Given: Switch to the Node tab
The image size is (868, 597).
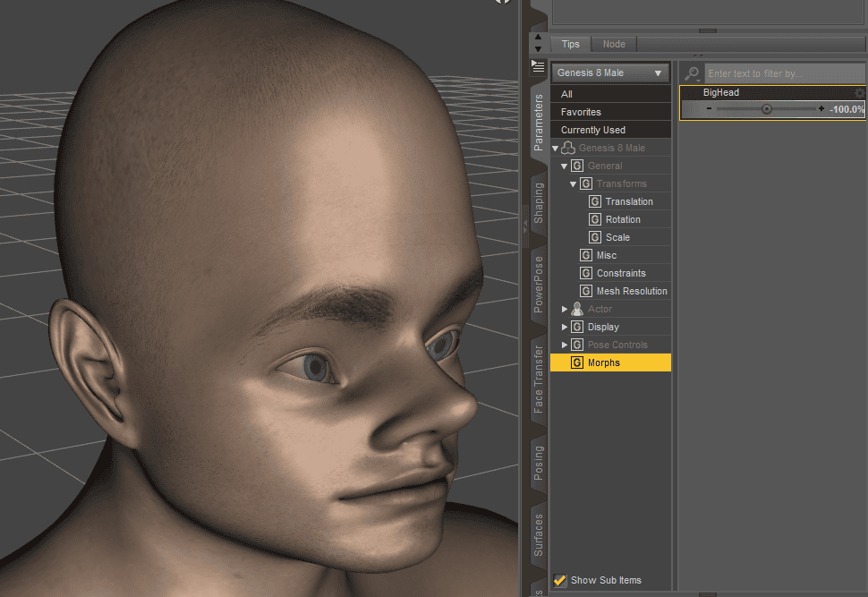Looking at the screenshot, I should point(614,43).
